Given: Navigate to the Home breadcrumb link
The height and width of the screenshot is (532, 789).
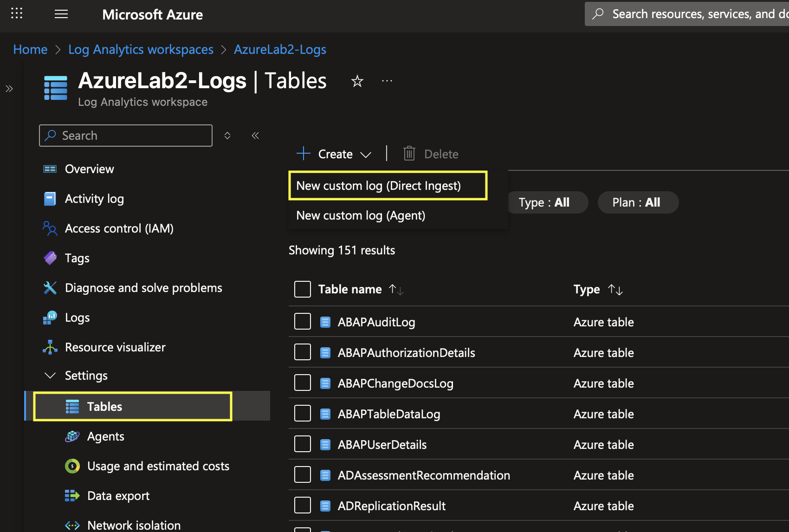Looking at the screenshot, I should pos(30,49).
